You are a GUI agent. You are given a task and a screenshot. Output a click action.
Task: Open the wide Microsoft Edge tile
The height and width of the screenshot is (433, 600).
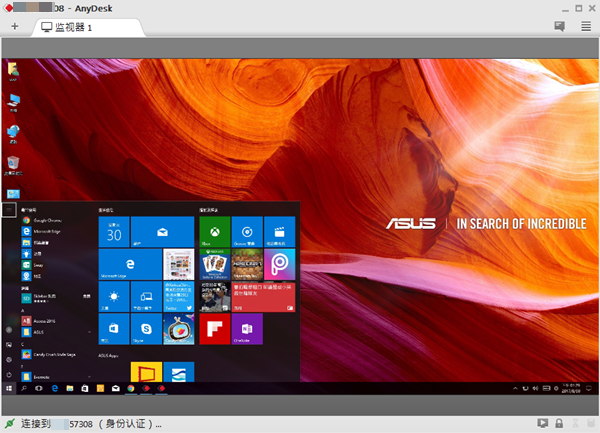[x=130, y=264]
